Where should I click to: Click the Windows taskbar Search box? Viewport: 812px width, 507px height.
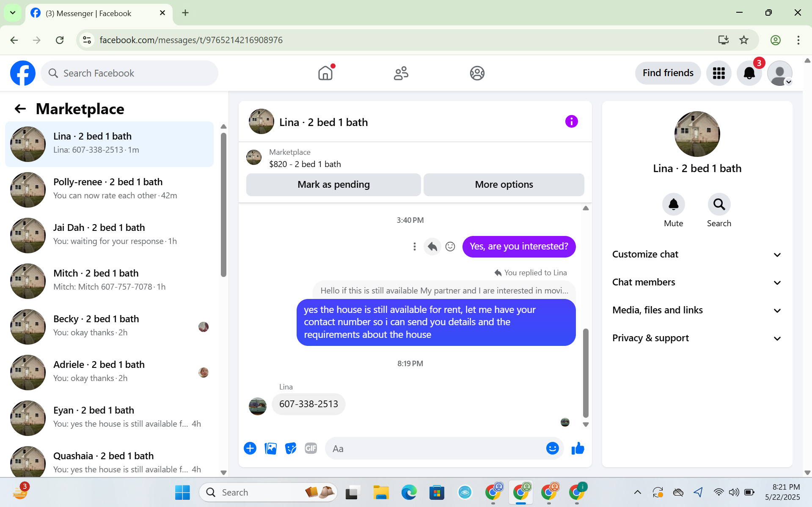coord(268,492)
